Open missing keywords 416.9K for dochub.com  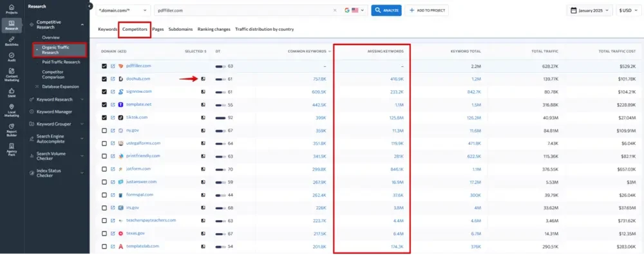pos(397,79)
